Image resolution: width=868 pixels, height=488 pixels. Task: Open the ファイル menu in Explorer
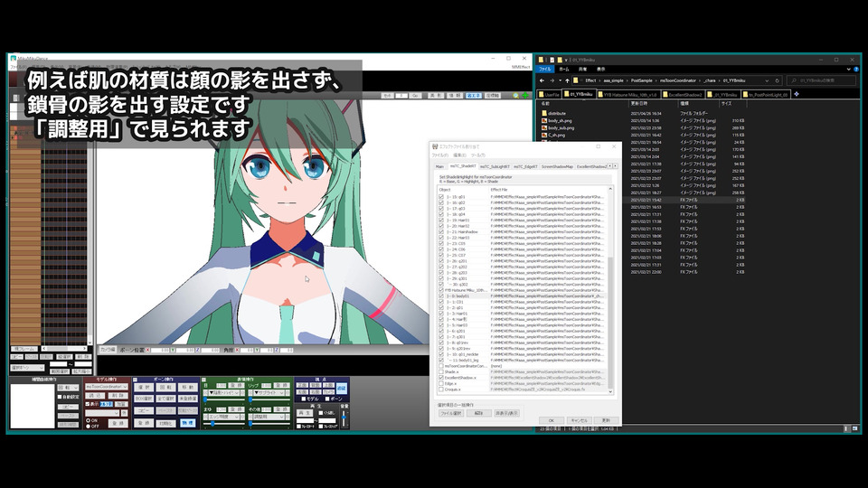pyautogui.click(x=545, y=70)
